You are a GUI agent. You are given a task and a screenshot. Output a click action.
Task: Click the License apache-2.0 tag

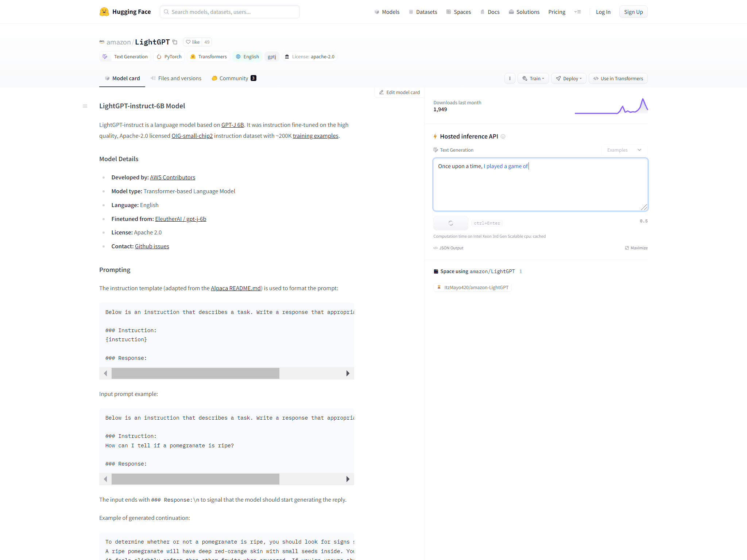[x=309, y=57]
